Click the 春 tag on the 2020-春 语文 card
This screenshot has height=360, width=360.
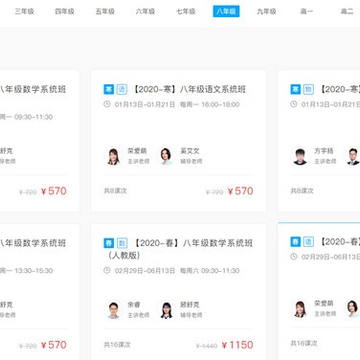coord(295,242)
